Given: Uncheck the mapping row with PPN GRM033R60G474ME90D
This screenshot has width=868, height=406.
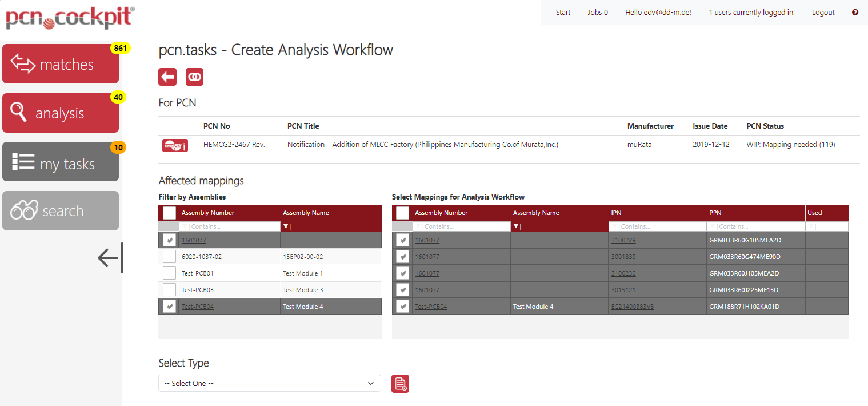Looking at the screenshot, I should pos(403,257).
